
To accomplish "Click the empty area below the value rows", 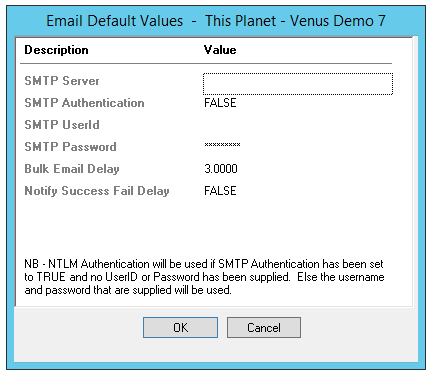I will coord(213,227).
